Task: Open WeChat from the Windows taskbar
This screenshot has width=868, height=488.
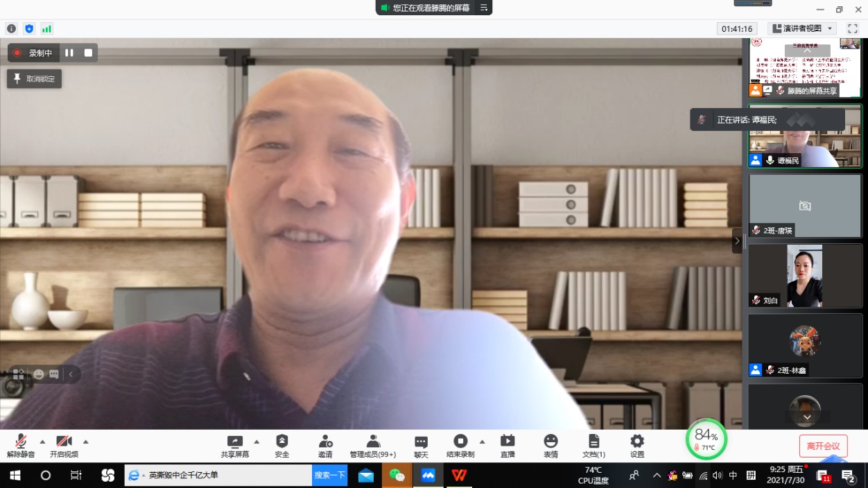Action: pyautogui.click(x=397, y=476)
